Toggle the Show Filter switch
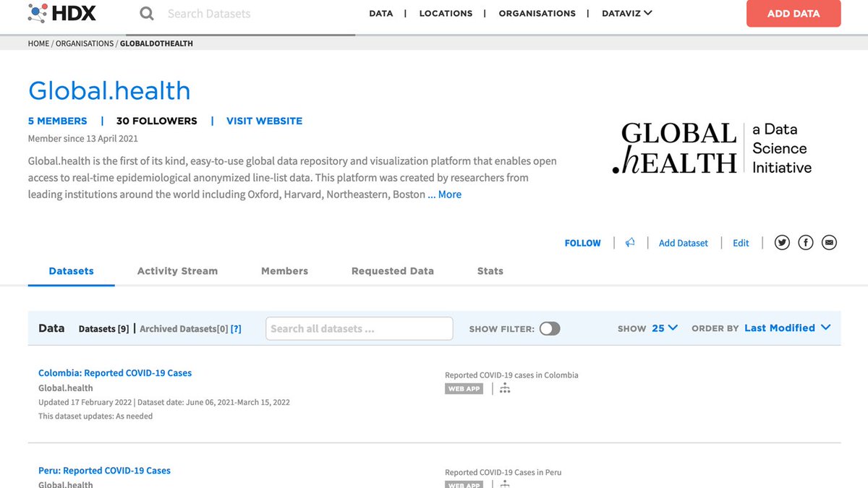This screenshot has width=868, height=488. tap(550, 329)
